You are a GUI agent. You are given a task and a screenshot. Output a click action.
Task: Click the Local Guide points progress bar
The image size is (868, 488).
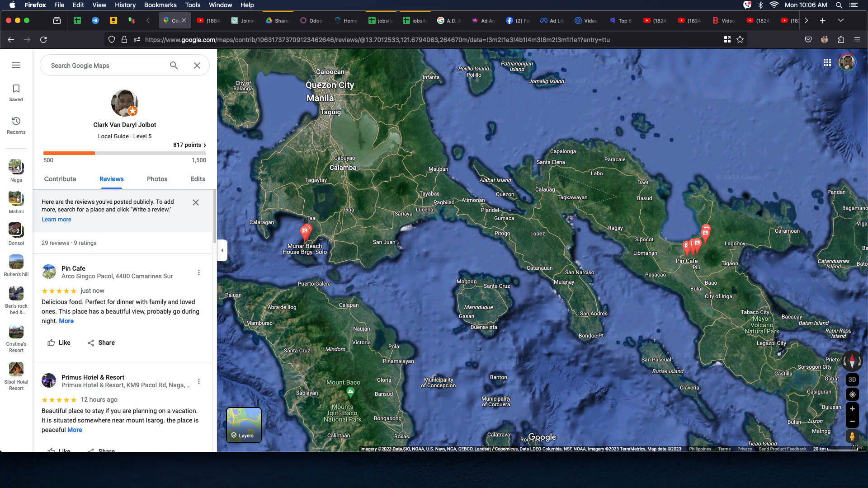(x=125, y=153)
